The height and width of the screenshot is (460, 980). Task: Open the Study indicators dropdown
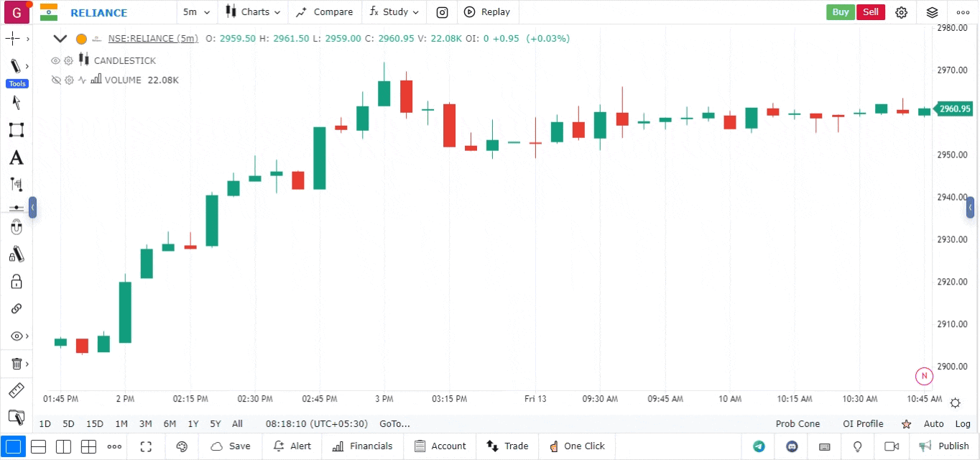(394, 12)
